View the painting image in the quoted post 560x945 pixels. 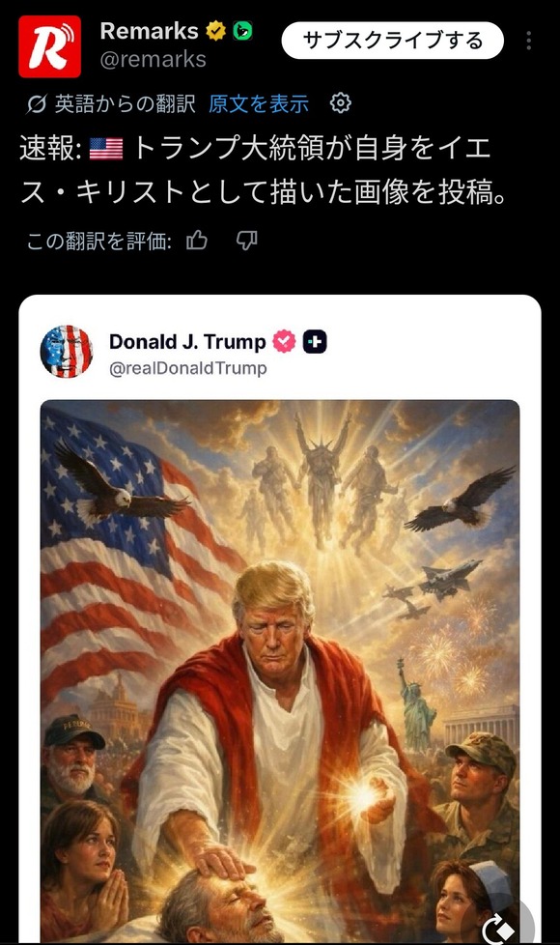280,671
